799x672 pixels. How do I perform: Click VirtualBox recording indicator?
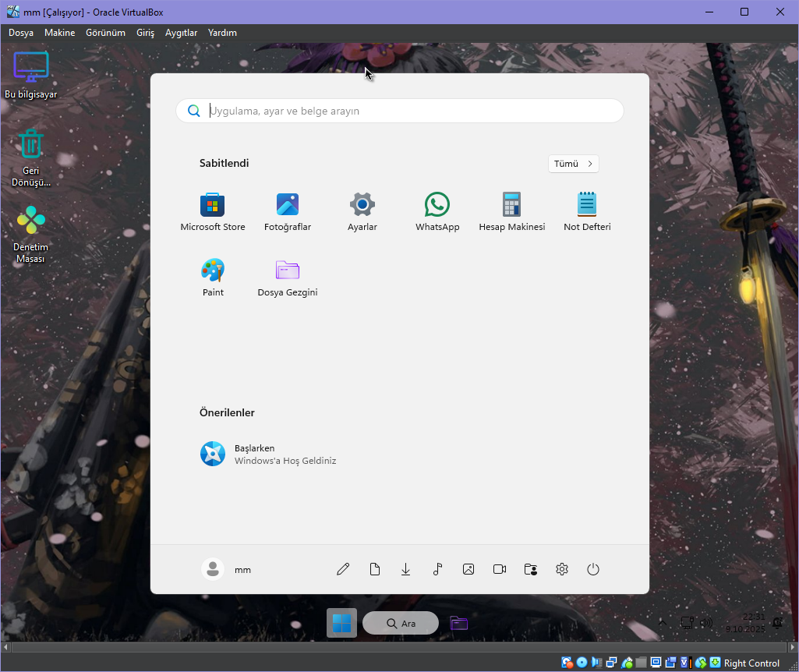(671, 663)
